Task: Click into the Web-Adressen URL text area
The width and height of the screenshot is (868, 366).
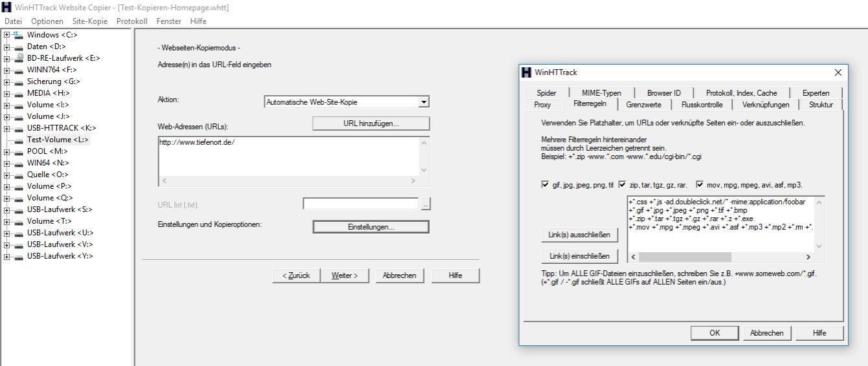Action: pos(288,156)
